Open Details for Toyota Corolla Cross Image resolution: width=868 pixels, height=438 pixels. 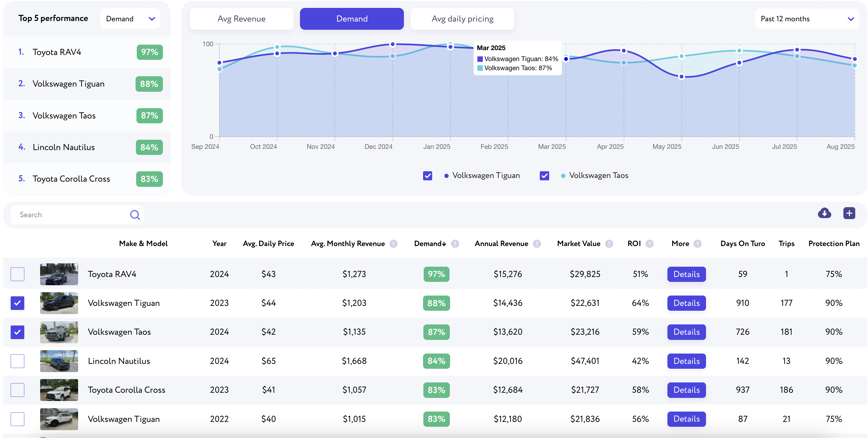(x=686, y=390)
